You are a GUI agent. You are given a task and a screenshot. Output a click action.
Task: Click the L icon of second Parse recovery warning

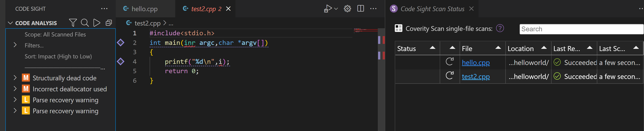[26, 111]
